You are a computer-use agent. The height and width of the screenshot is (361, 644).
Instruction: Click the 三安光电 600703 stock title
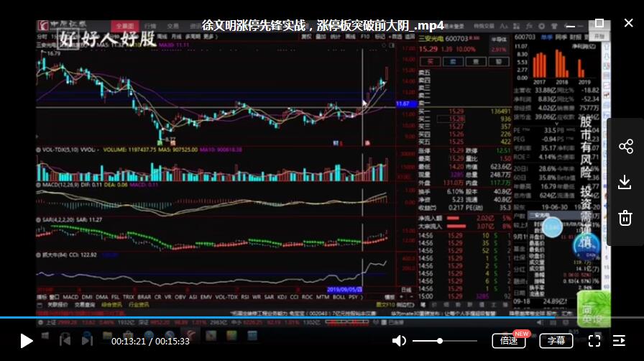(x=443, y=39)
